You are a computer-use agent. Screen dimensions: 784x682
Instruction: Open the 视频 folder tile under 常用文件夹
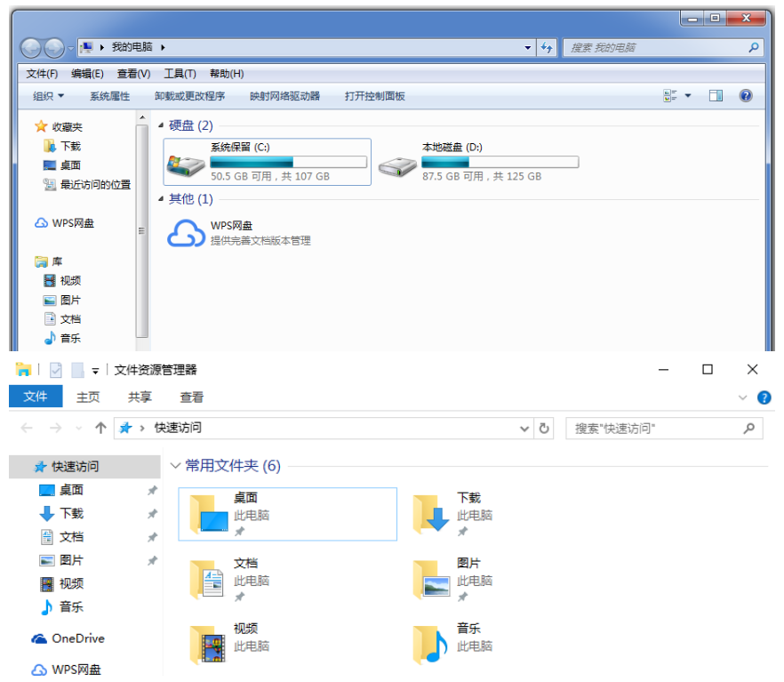(x=230, y=644)
